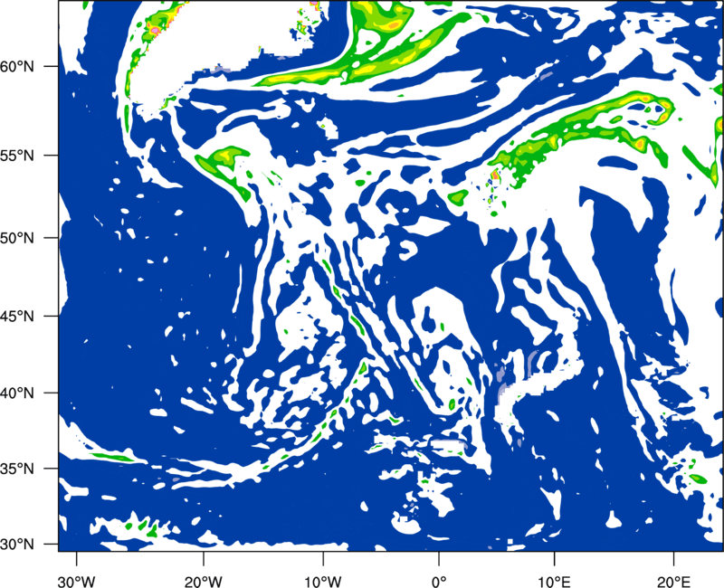Click the 45°N latitude label
The image size is (724, 588).
click(x=17, y=317)
